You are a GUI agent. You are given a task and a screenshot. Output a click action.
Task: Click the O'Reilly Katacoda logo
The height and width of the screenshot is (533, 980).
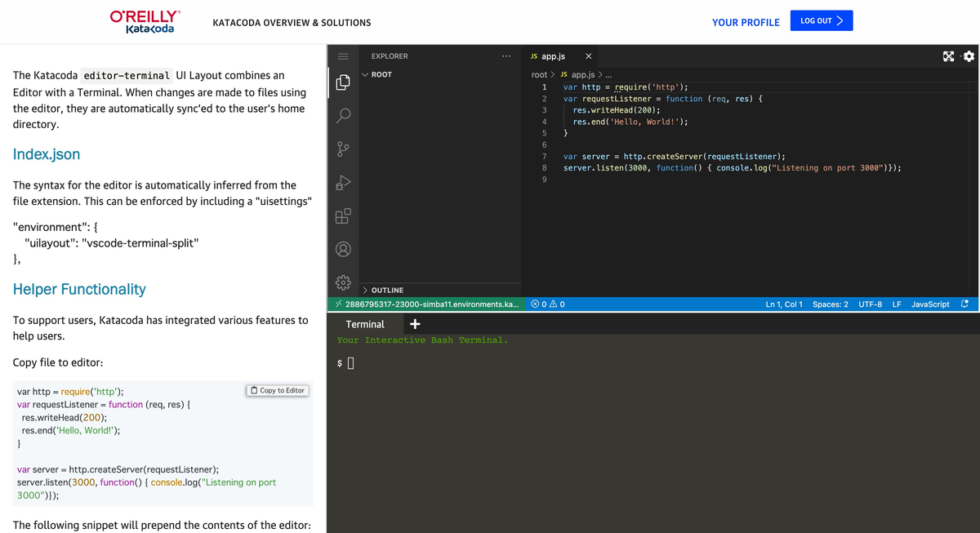coord(145,22)
